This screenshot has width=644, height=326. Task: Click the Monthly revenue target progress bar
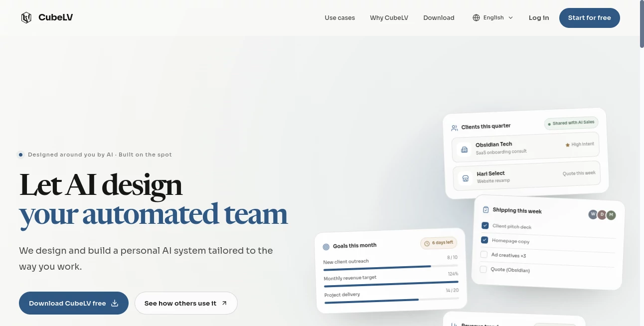[391, 284]
